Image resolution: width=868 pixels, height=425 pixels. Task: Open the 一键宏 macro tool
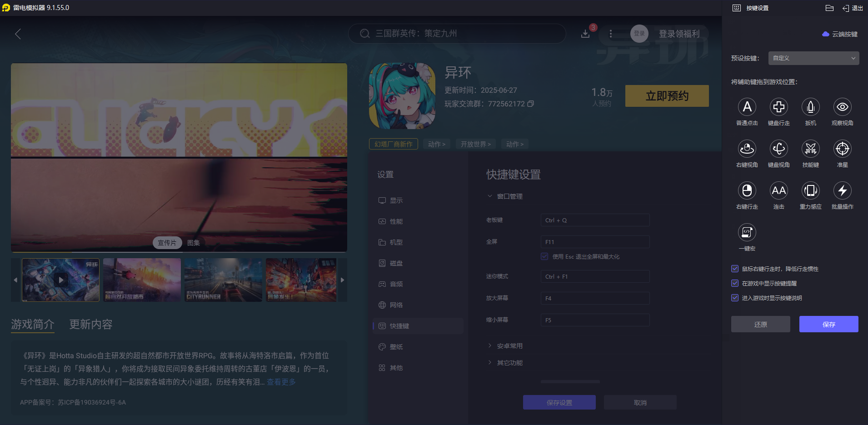747,233
